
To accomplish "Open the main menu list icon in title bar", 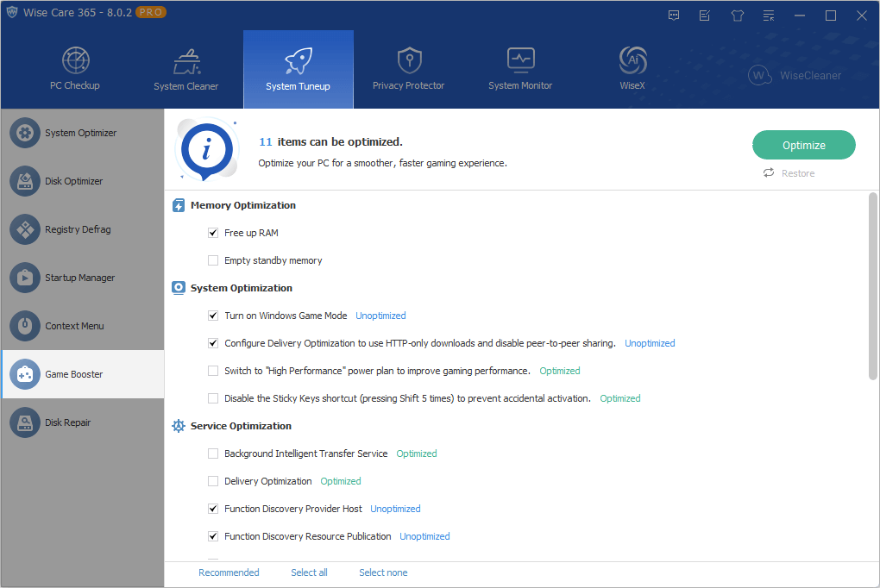I will (769, 16).
